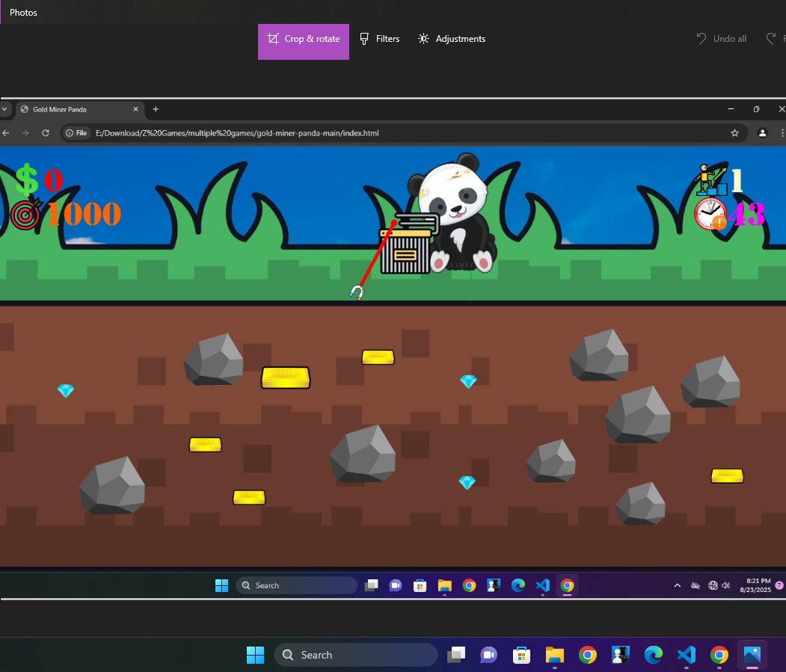Open File Explorer in the inner taskbar

tap(445, 585)
